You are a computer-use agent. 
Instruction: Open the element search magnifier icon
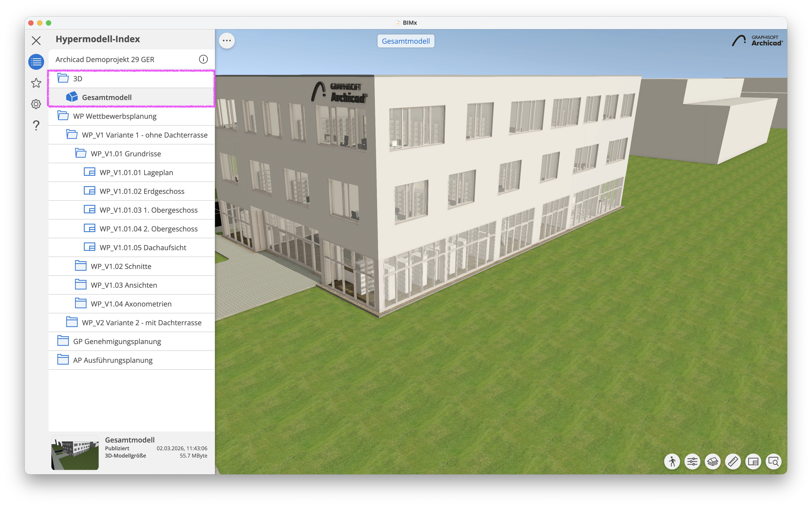pos(773,462)
